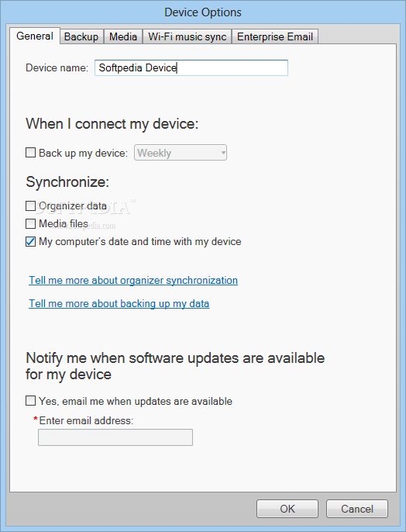The image size is (406, 532).
Task: Click the Media files checkbox label
Action: pyautogui.click(x=64, y=224)
